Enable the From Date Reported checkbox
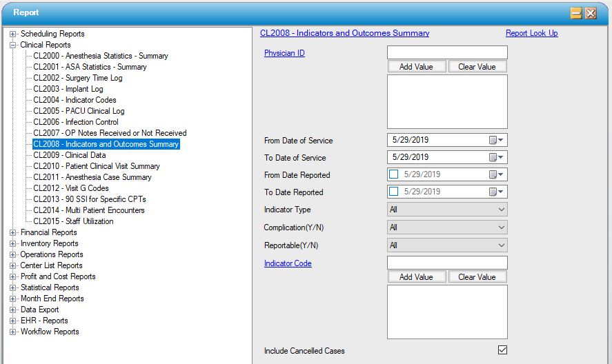612x364 pixels. [x=394, y=175]
